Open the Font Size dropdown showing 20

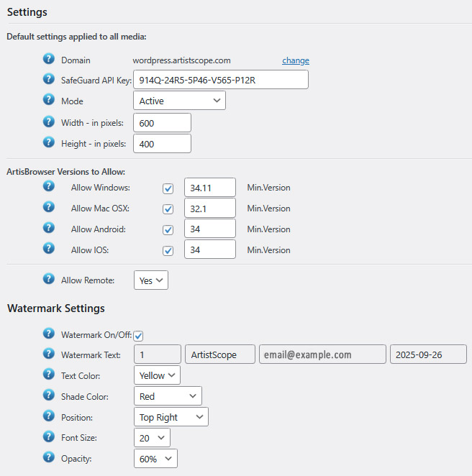[152, 438]
